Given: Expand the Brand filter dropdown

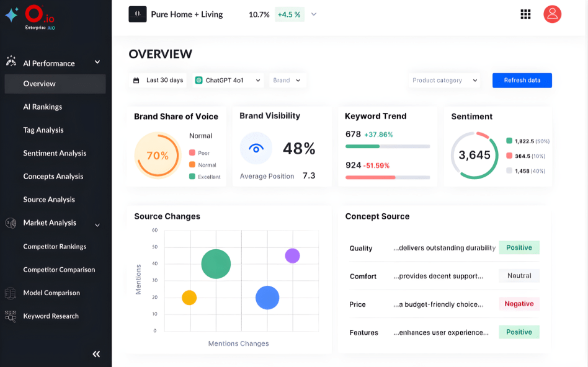Looking at the screenshot, I should click(x=287, y=81).
